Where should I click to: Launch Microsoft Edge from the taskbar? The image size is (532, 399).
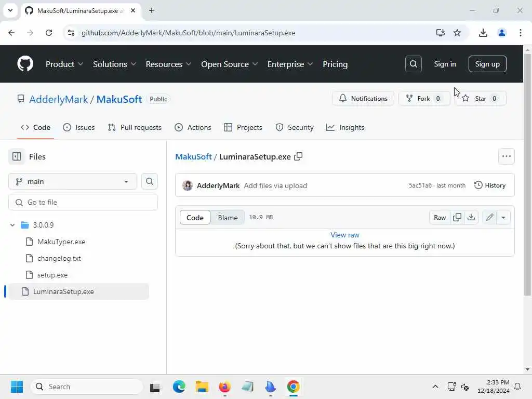tap(179, 387)
